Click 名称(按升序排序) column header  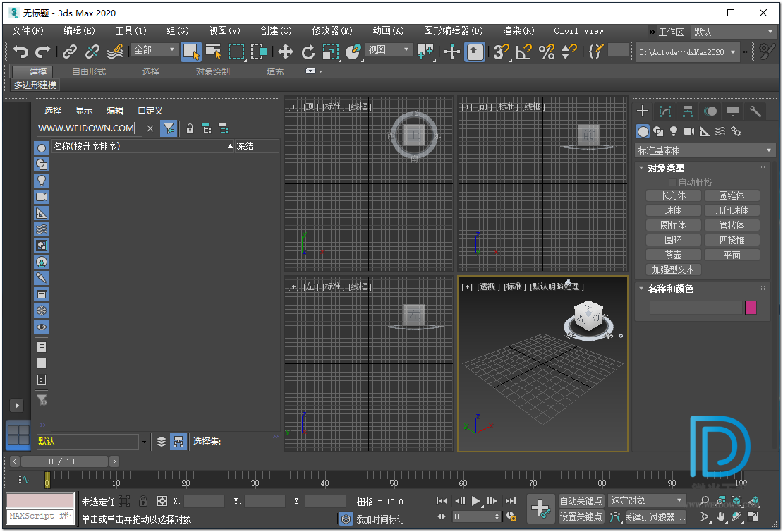[142, 146]
